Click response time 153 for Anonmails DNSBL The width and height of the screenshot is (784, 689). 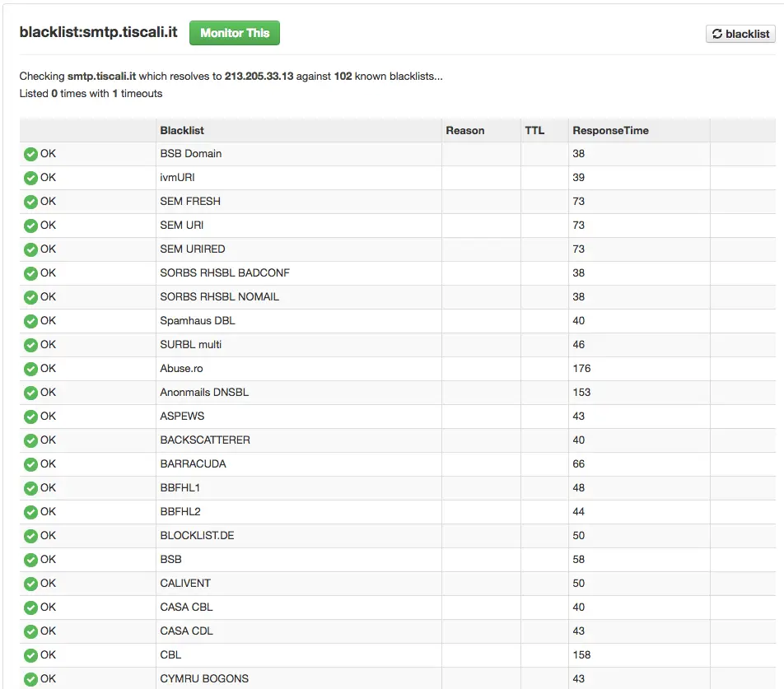click(581, 392)
